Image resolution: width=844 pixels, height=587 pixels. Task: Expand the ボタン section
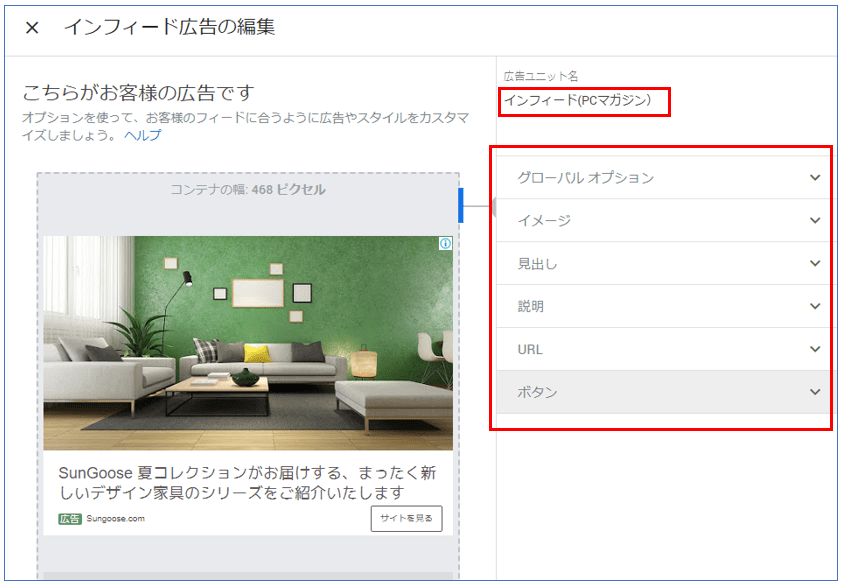[x=663, y=392]
